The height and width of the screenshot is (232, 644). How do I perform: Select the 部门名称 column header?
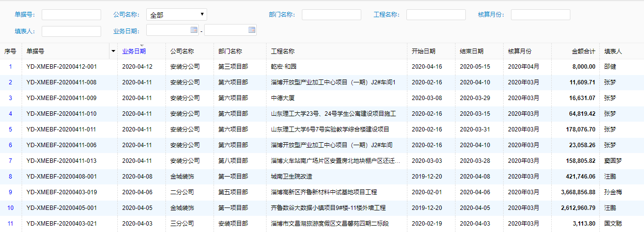(x=230, y=51)
